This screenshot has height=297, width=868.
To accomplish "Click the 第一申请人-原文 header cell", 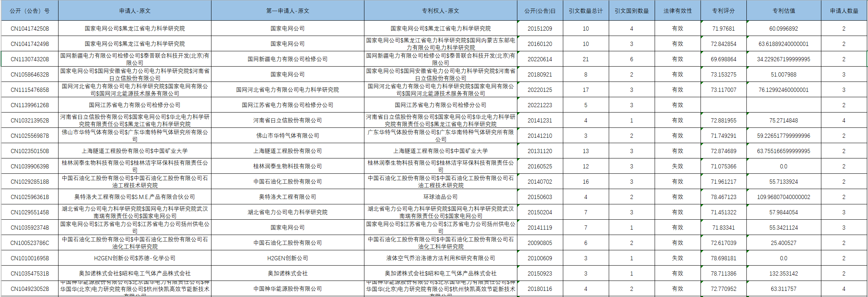I will 288,11.
